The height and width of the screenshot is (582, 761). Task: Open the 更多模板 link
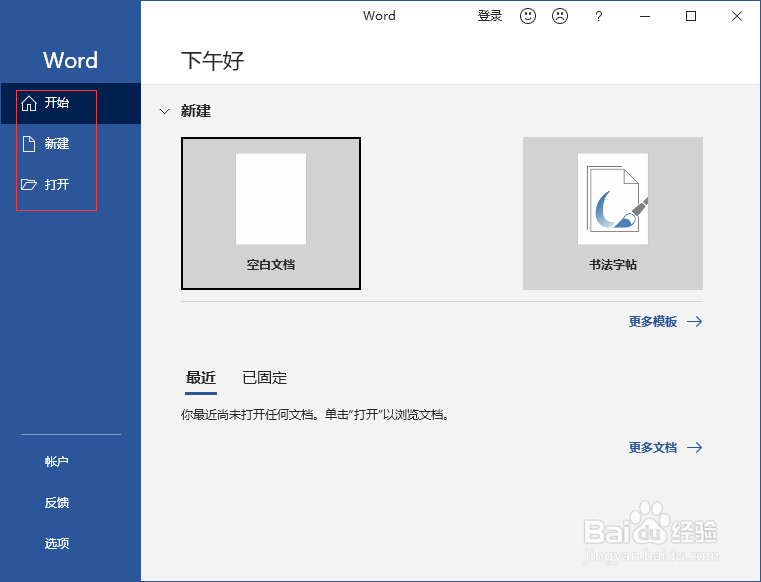coord(653,321)
